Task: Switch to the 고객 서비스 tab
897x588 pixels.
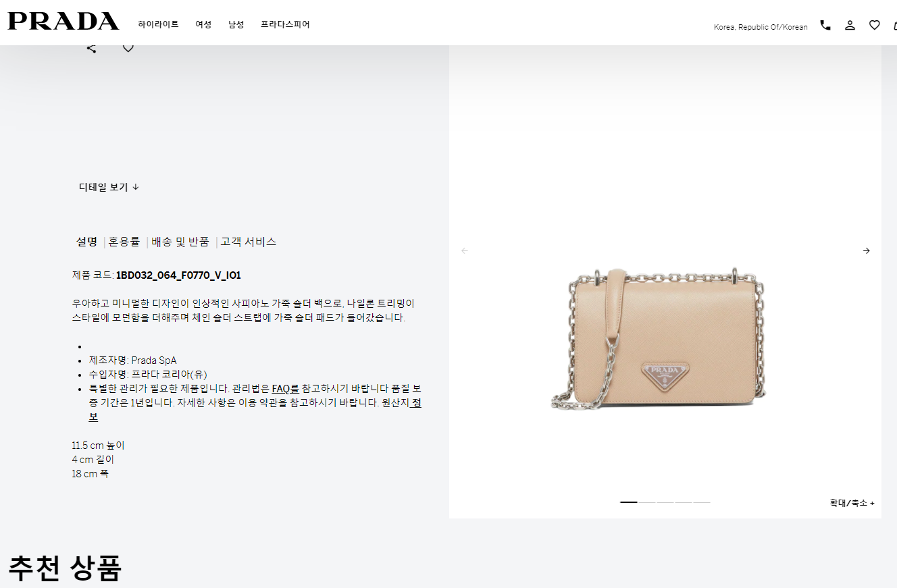Action: 249,242
